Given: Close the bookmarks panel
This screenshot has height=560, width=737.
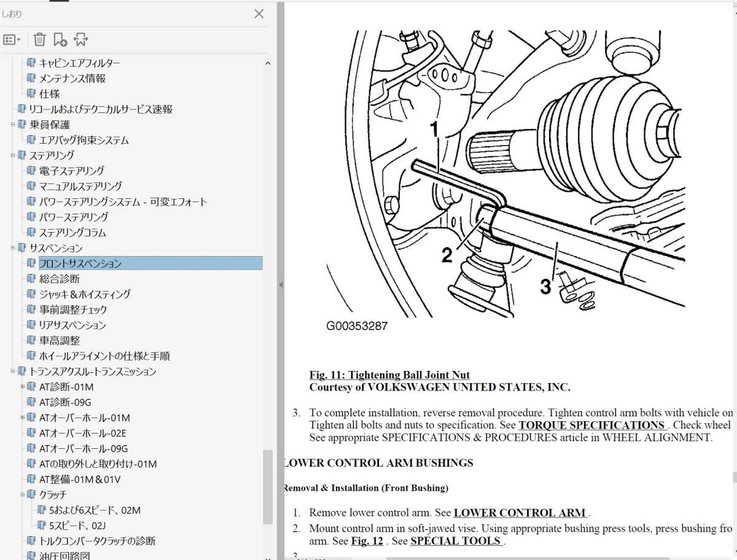Looking at the screenshot, I should click(259, 14).
